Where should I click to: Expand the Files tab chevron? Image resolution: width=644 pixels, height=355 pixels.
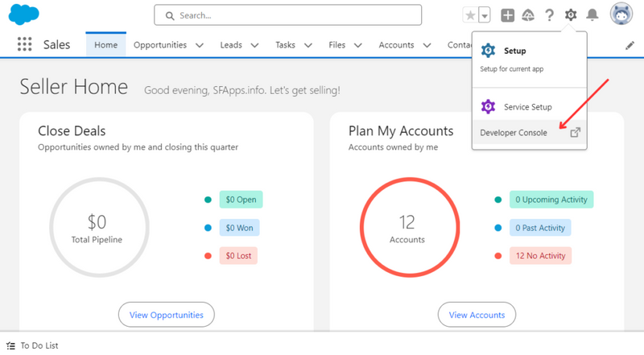pyautogui.click(x=358, y=45)
